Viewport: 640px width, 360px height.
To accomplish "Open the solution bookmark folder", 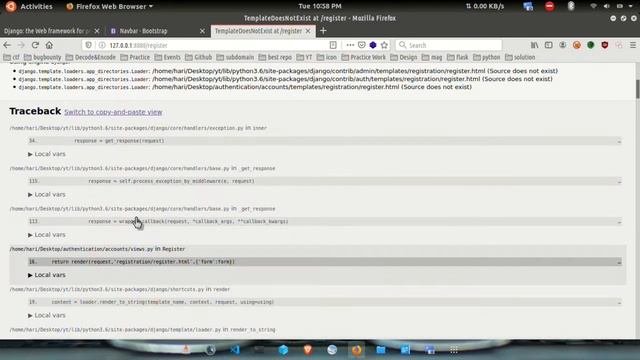I will (520, 57).
